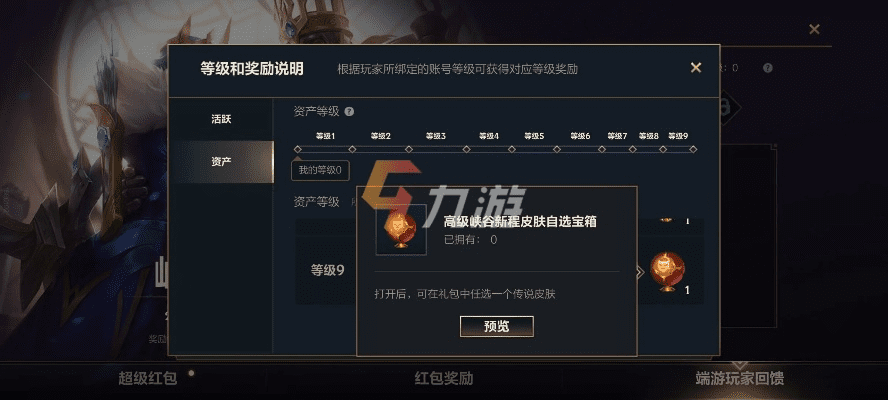Click the 我的等级0 label box

pyautogui.click(x=320, y=171)
